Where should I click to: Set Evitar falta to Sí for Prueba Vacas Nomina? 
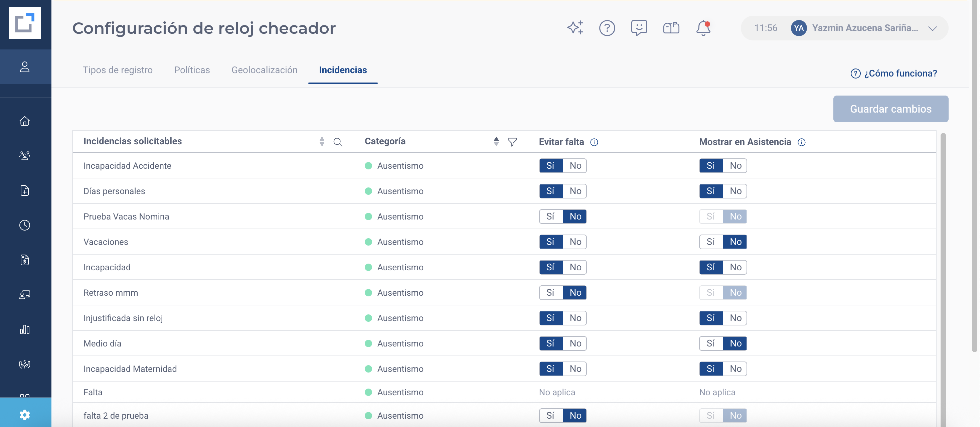[x=550, y=217]
